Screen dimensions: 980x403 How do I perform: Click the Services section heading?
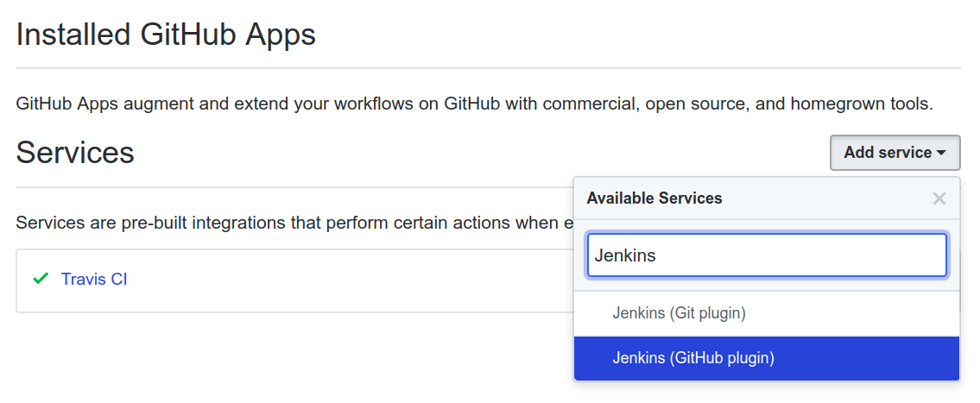point(75,153)
